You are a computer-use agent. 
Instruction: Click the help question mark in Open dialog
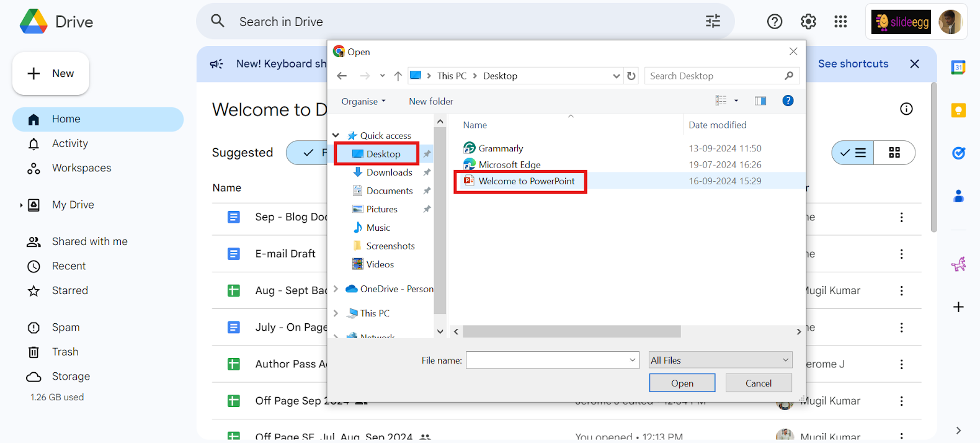(x=788, y=101)
